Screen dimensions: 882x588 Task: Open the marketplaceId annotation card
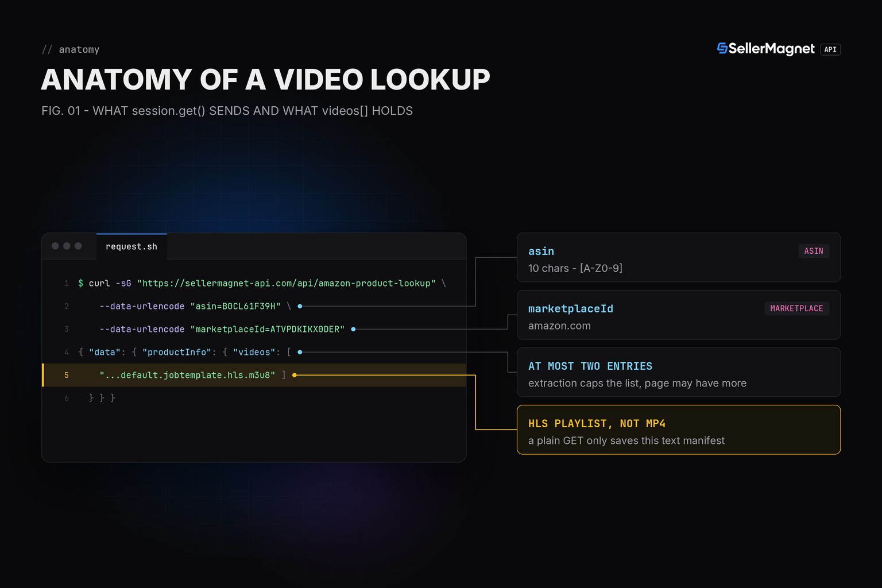coord(679,315)
